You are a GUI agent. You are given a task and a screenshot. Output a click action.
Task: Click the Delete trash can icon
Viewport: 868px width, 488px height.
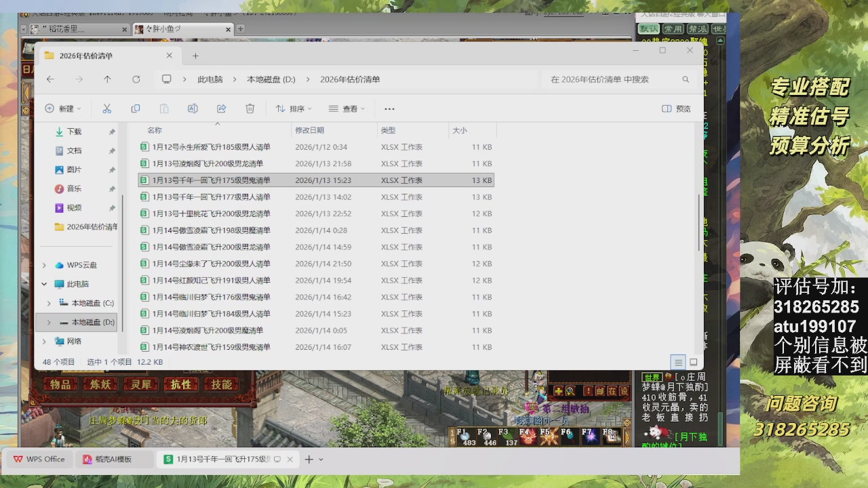tap(250, 108)
